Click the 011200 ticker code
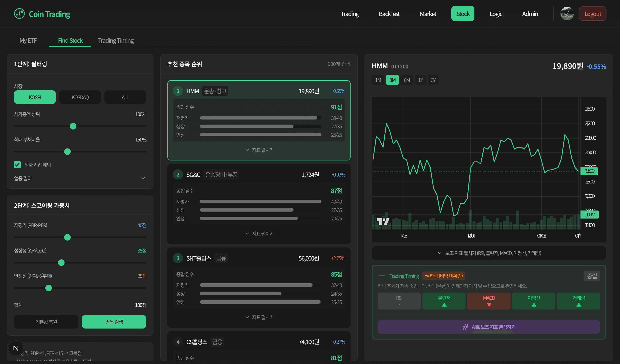Screen dimensions: 620x364 click(400, 67)
